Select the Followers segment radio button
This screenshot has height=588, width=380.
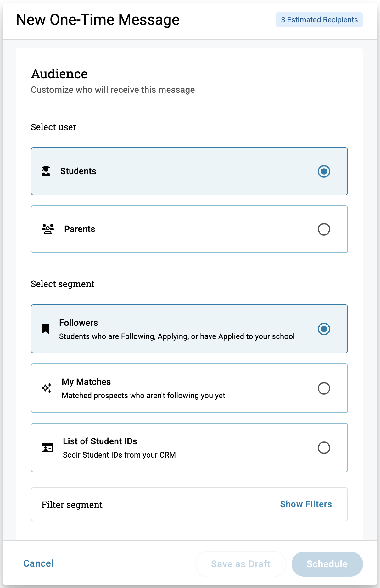pyautogui.click(x=324, y=329)
